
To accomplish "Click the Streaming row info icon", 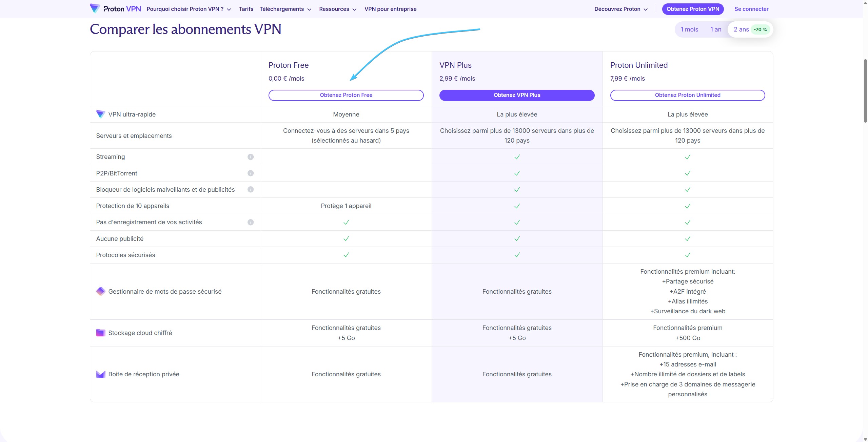I will click(x=251, y=157).
